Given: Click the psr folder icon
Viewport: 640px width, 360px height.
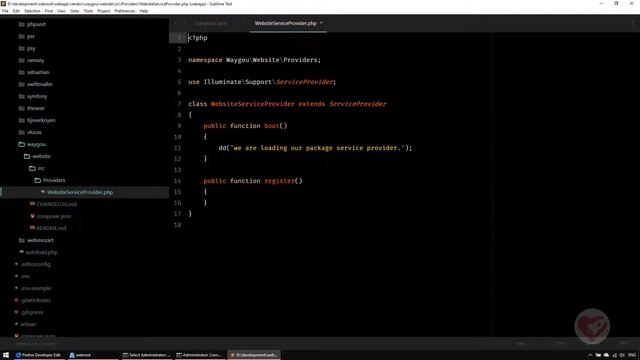Looking at the screenshot, I should 22,36.
